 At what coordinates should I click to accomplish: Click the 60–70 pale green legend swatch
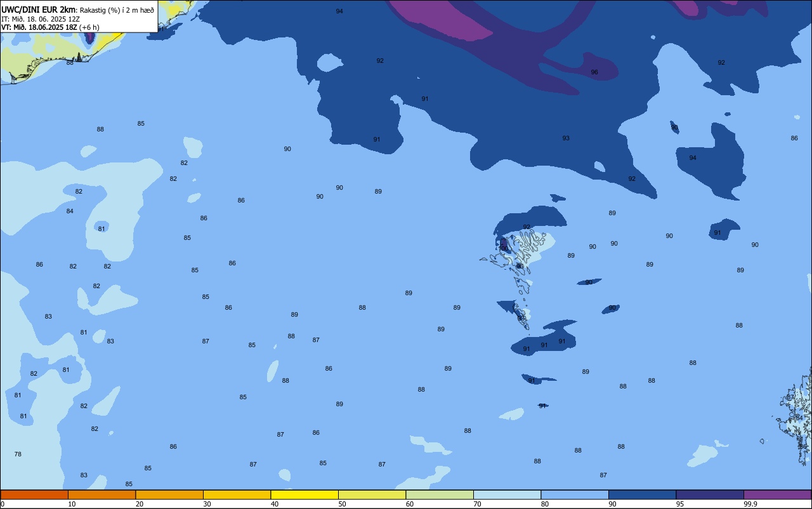[440, 494]
